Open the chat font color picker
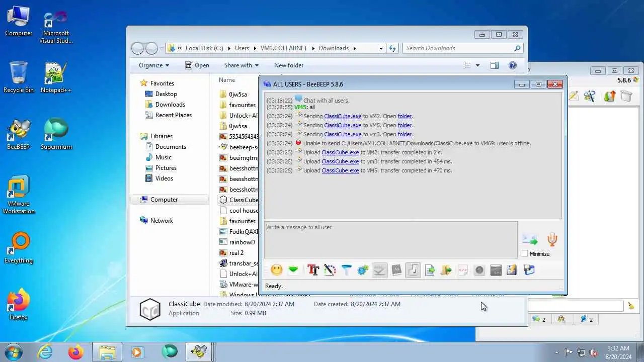This screenshot has width=644, height=362. click(330, 270)
